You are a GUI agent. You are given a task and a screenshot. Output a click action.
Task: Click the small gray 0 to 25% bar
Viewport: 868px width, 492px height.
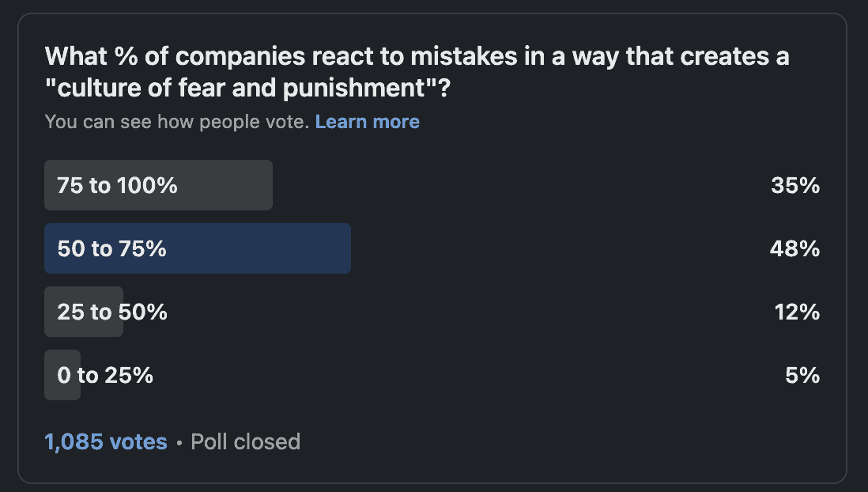(x=62, y=375)
